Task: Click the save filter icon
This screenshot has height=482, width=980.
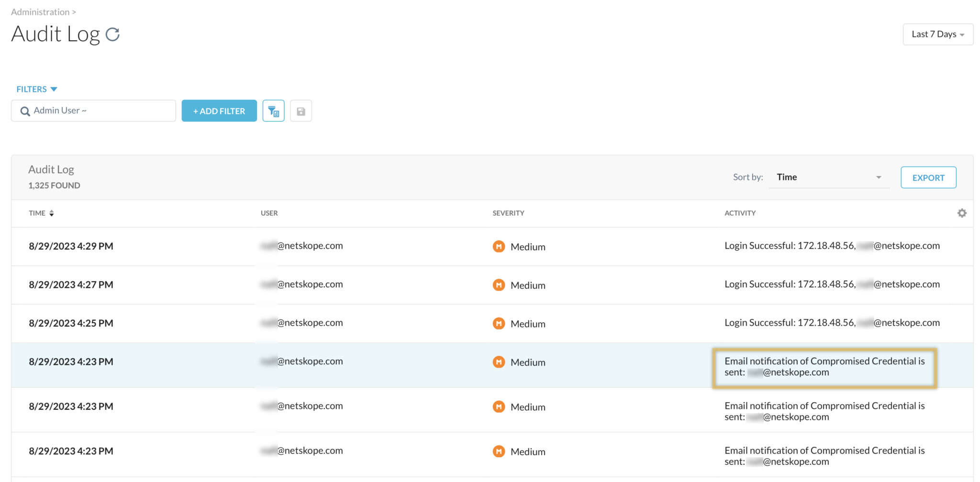Action: [301, 110]
